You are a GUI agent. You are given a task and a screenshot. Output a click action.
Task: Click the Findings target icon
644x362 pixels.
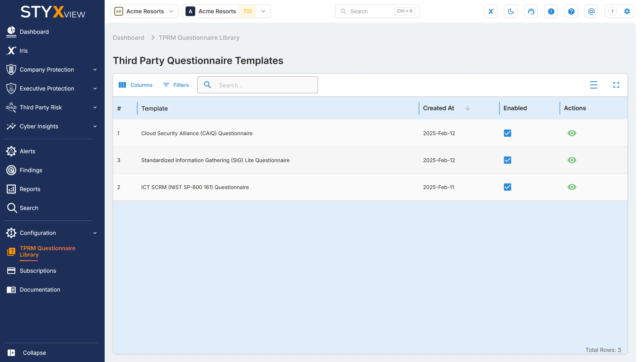tap(11, 170)
